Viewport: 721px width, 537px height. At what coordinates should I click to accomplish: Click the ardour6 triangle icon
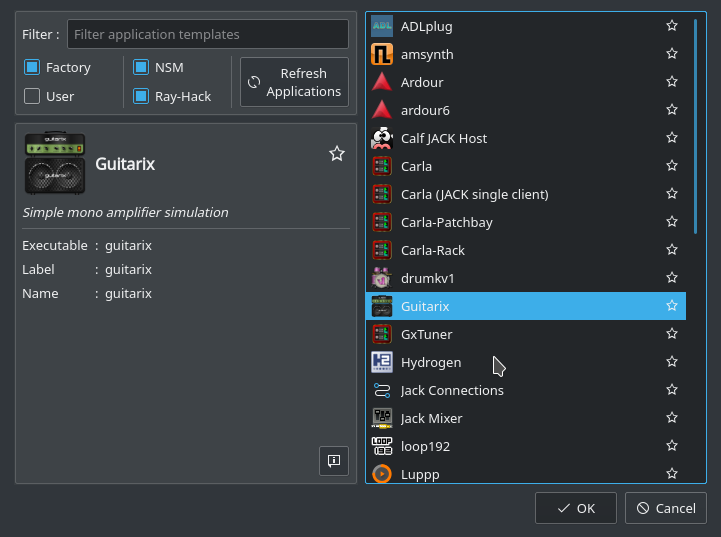[x=382, y=110]
